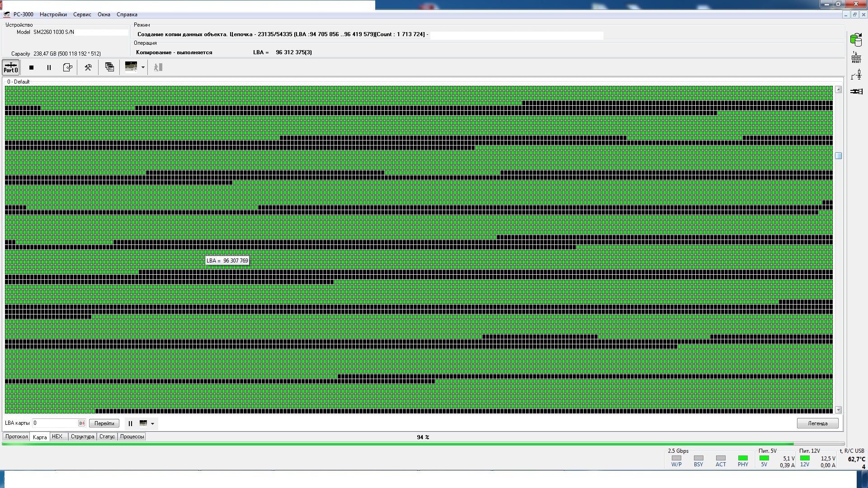This screenshot has width=868, height=488.
Task: Open the Настройки menu
Action: (x=53, y=14)
